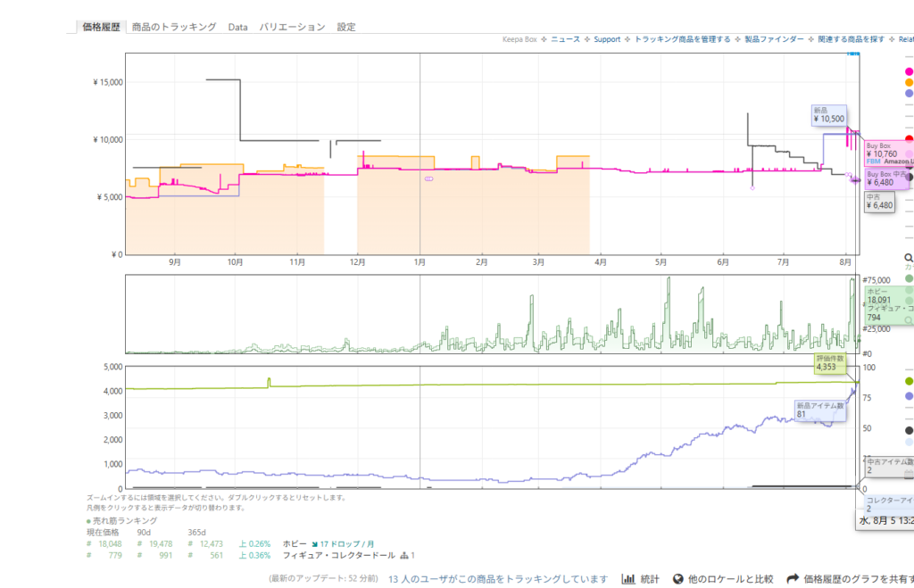Click the last update 52 分前 text

(323, 579)
